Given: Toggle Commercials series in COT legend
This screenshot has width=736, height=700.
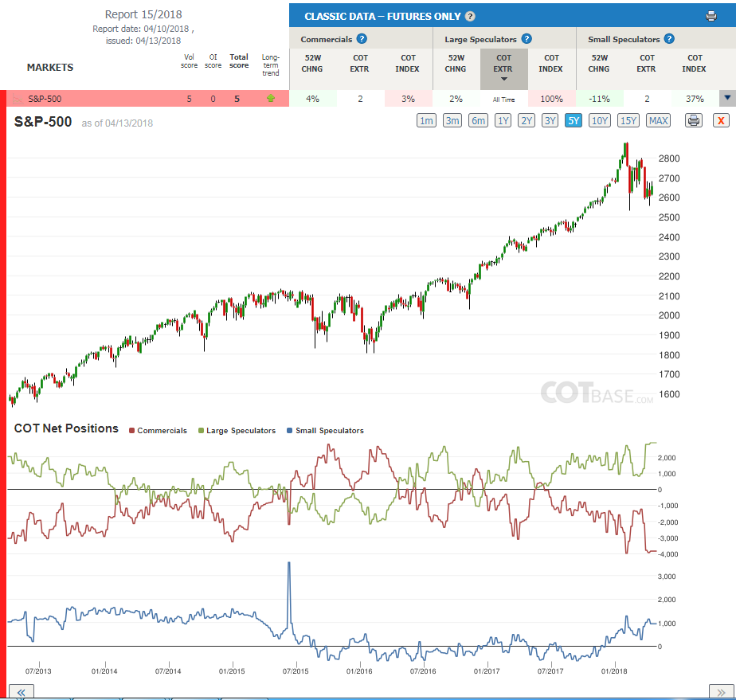Looking at the screenshot, I should (158, 431).
